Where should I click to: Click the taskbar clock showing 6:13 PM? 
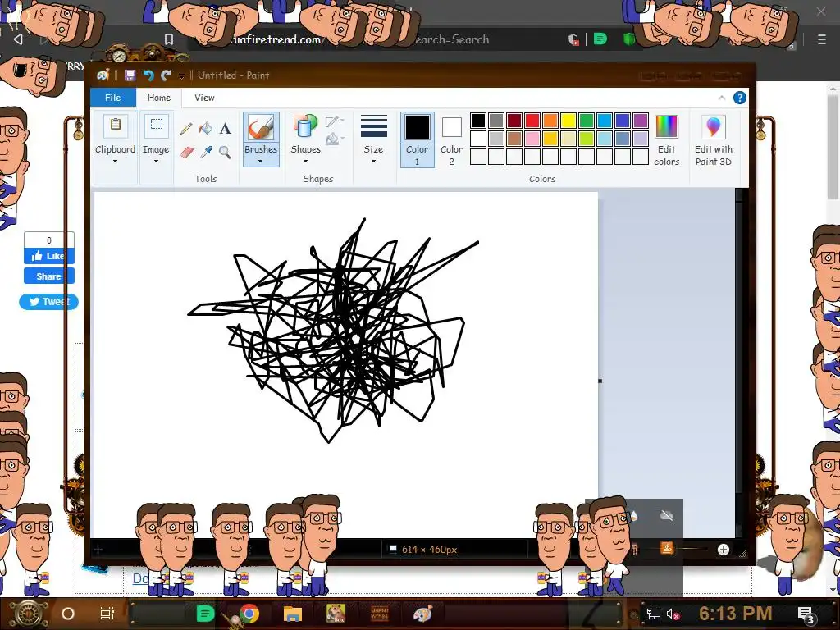[x=736, y=614]
